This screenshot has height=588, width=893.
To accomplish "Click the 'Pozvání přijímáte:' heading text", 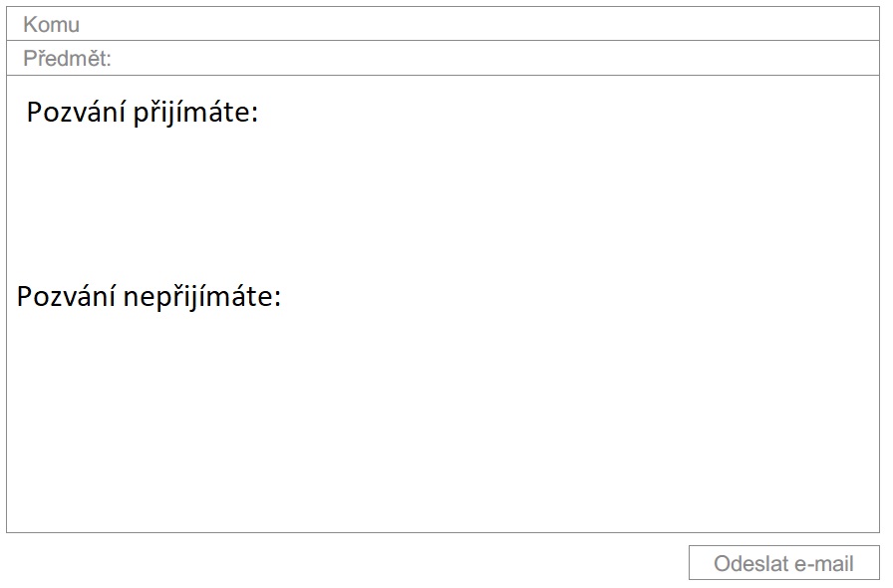I will click(x=142, y=114).
